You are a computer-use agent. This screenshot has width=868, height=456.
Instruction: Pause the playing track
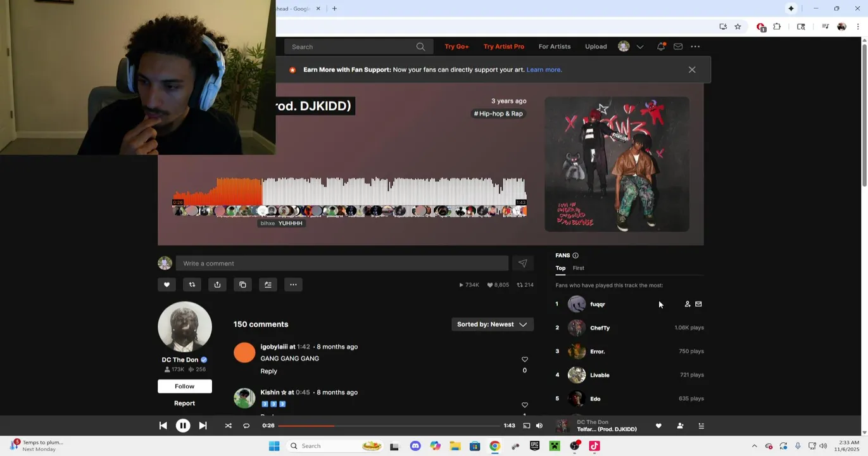[x=182, y=426]
